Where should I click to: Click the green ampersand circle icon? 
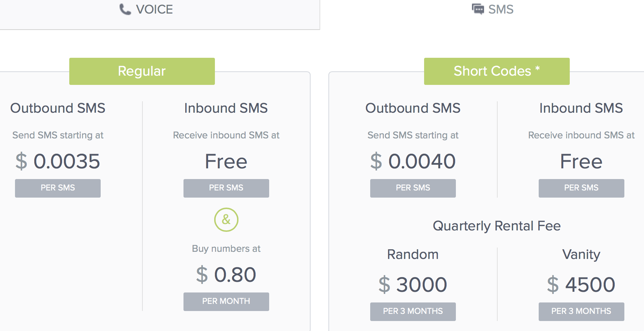click(226, 220)
